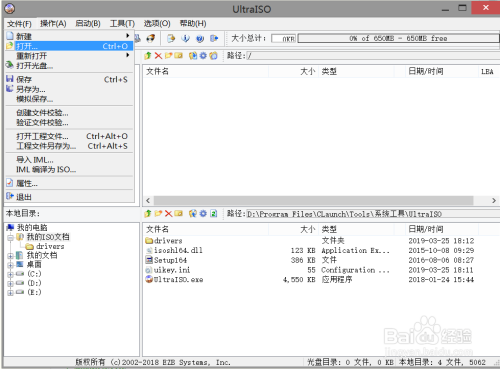Click the globe filter icon in the local pane toolbar
This screenshot has width=500, height=369.
[193, 213]
